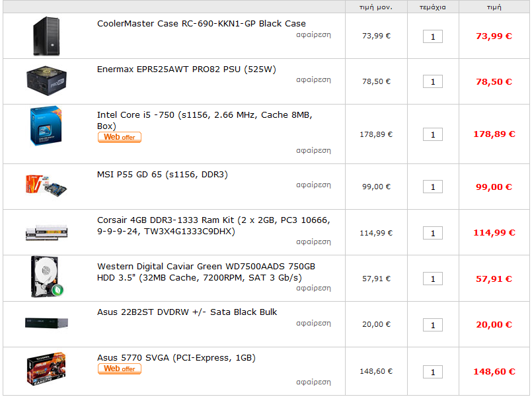The image size is (532, 397).
Task: Remove the CoolerMaster case via αφαίρεση
Action: tap(313, 34)
